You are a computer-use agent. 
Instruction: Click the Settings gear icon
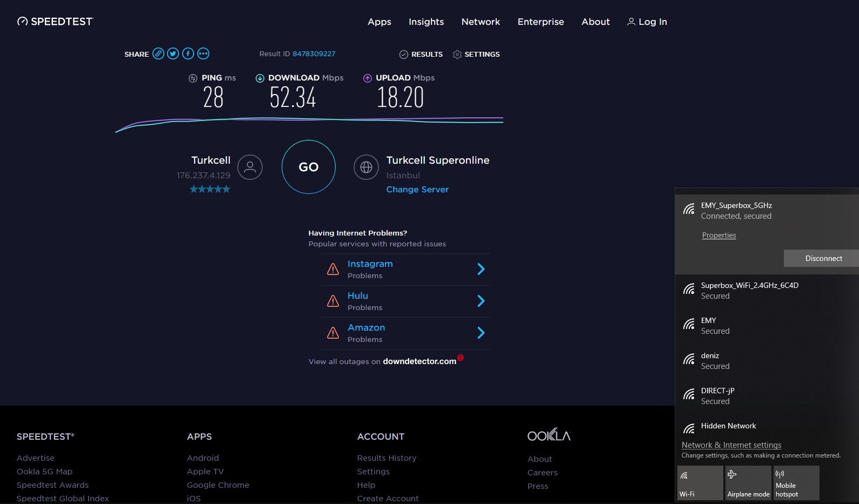(457, 55)
